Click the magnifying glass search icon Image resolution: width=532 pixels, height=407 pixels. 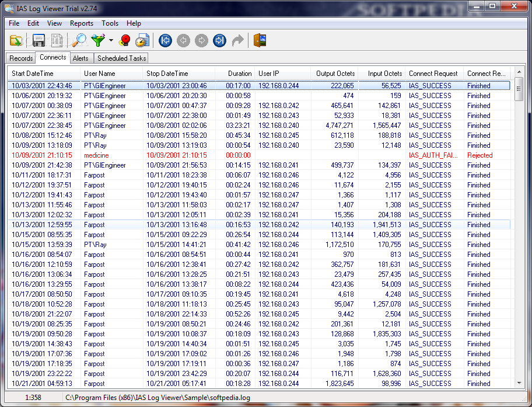(x=80, y=40)
